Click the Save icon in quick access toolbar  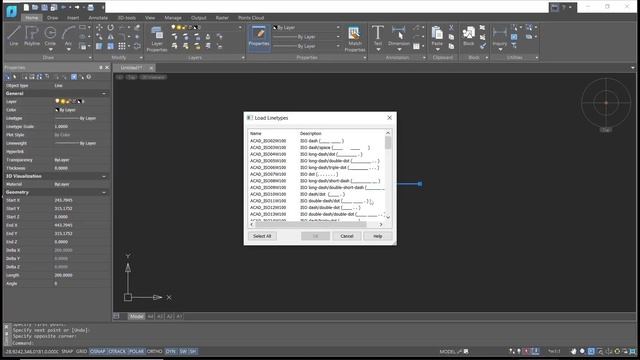tap(44, 7)
